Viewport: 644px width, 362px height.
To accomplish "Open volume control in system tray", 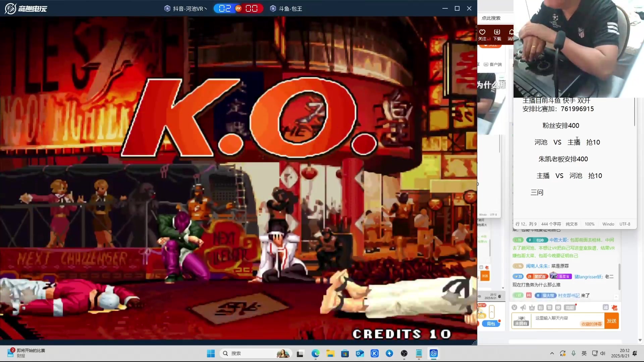I will click(603, 353).
